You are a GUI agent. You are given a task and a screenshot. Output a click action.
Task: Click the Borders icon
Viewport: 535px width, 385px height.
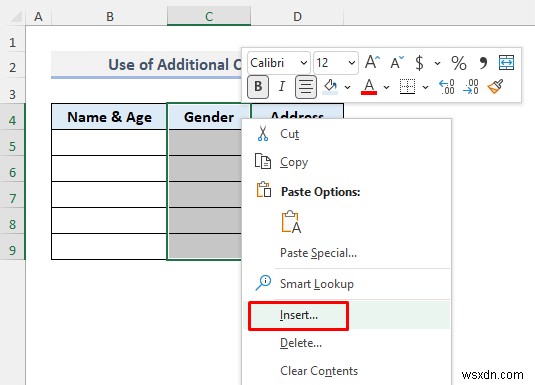(407, 87)
